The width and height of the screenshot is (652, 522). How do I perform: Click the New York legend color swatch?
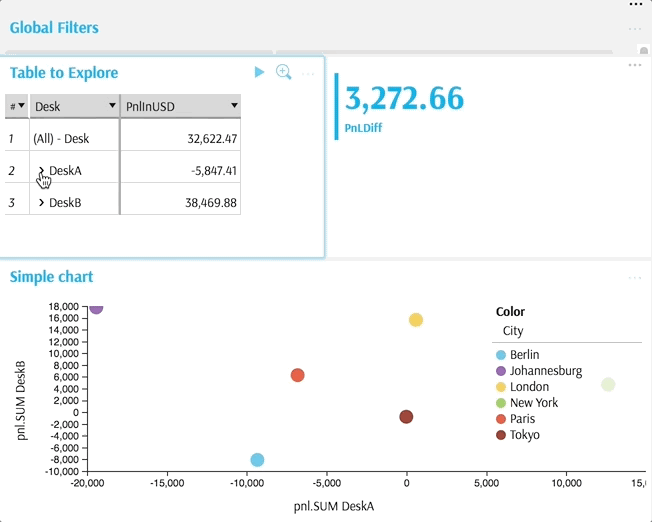(x=501, y=403)
